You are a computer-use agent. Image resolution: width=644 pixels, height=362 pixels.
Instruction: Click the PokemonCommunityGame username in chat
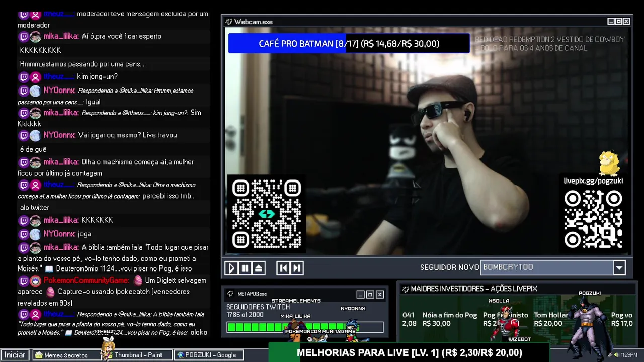(86, 280)
